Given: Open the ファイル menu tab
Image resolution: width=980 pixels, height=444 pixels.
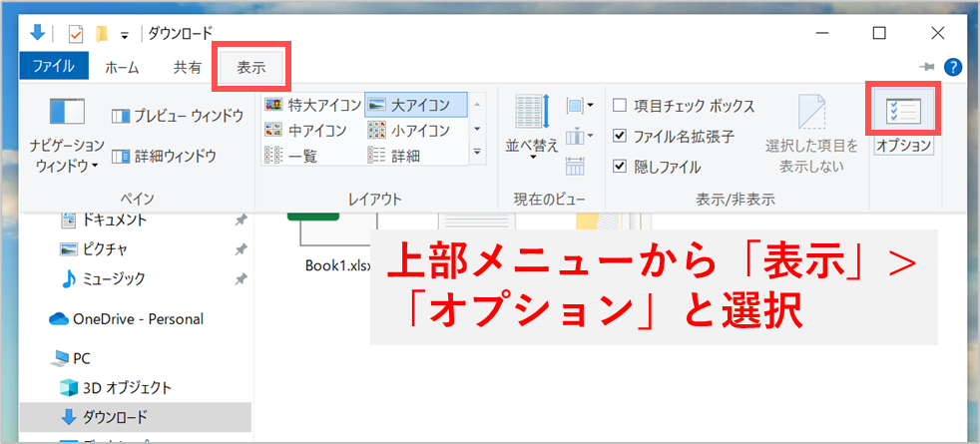Looking at the screenshot, I should (x=54, y=66).
